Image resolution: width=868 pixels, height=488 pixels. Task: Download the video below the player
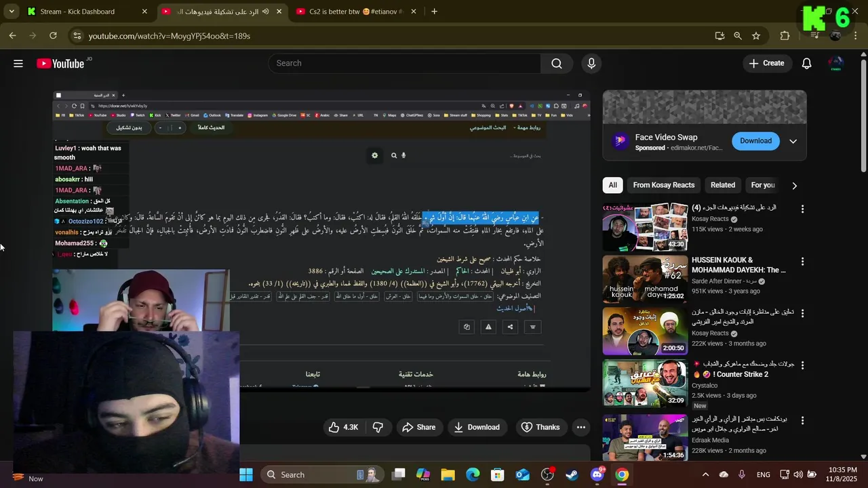477,427
